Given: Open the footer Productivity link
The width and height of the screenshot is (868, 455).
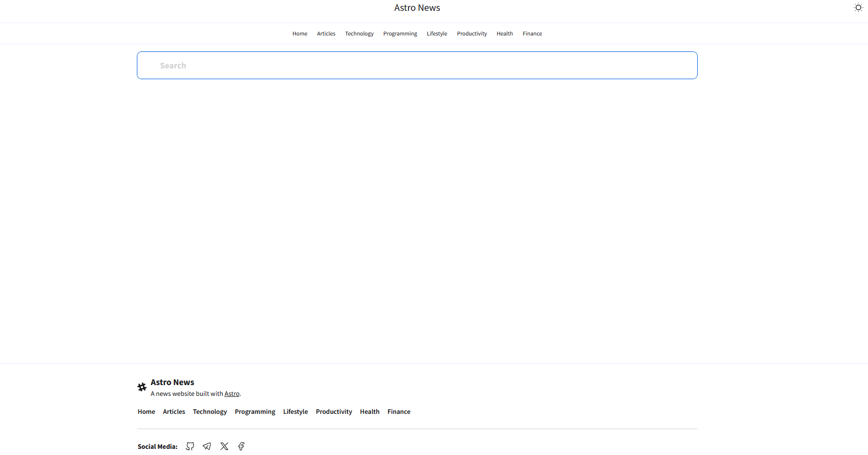Looking at the screenshot, I should [333, 412].
